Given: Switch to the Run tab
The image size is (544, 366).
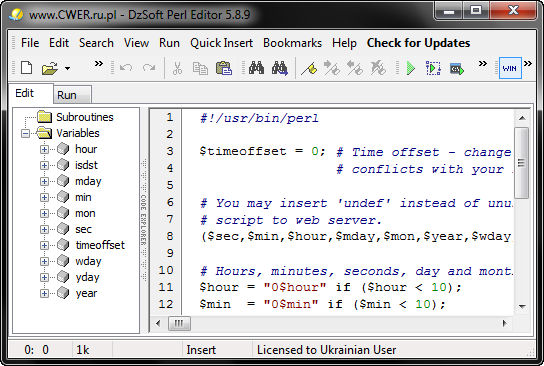Looking at the screenshot, I should (72, 95).
